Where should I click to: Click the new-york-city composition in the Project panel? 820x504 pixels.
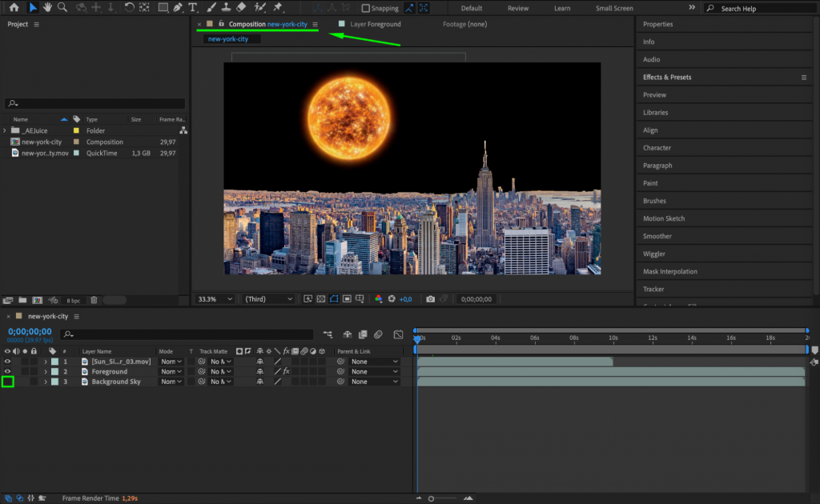(42, 141)
